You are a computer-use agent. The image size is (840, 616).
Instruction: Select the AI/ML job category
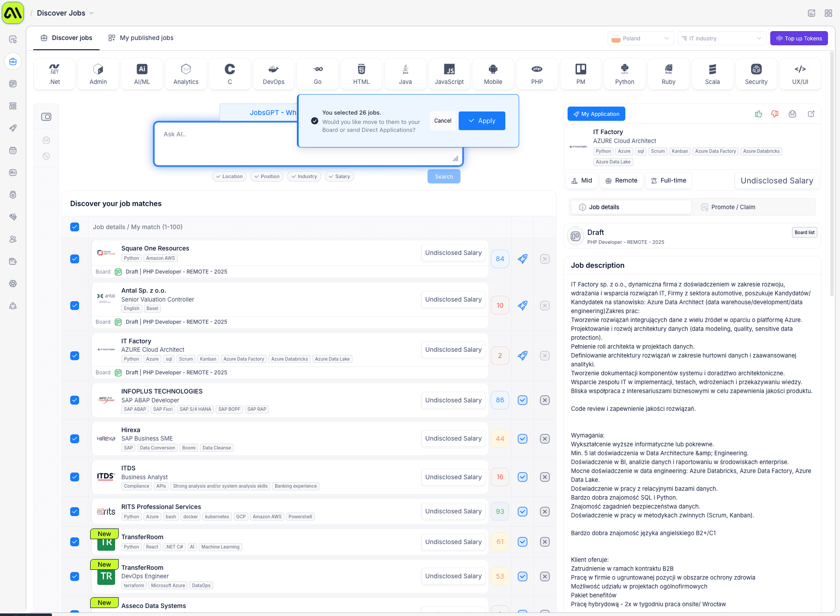pyautogui.click(x=142, y=74)
